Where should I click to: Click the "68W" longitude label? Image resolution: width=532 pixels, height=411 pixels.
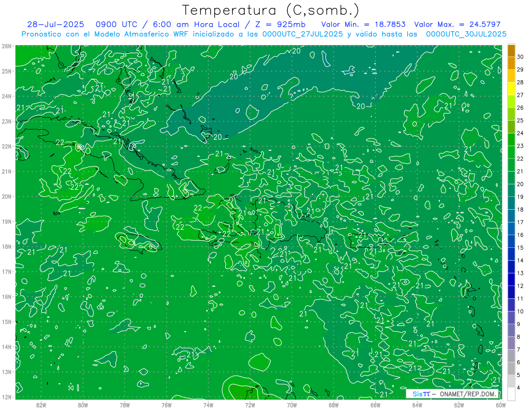(333, 405)
